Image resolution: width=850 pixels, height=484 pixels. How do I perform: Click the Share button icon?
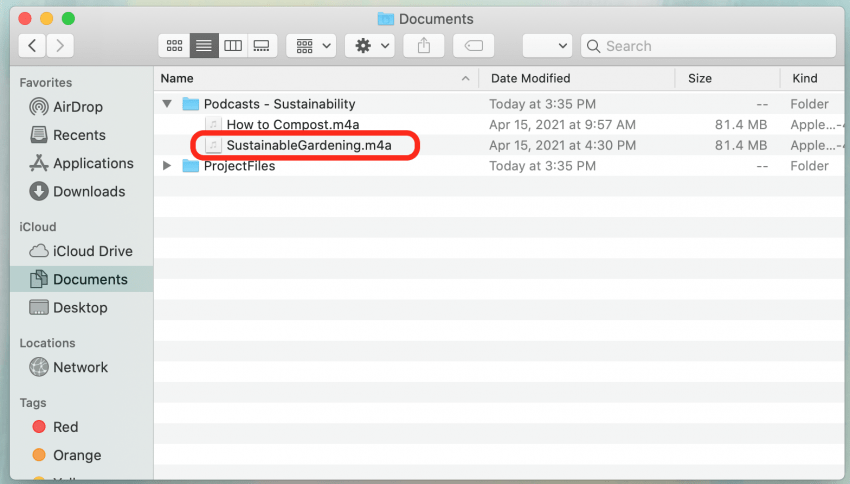pos(424,46)
